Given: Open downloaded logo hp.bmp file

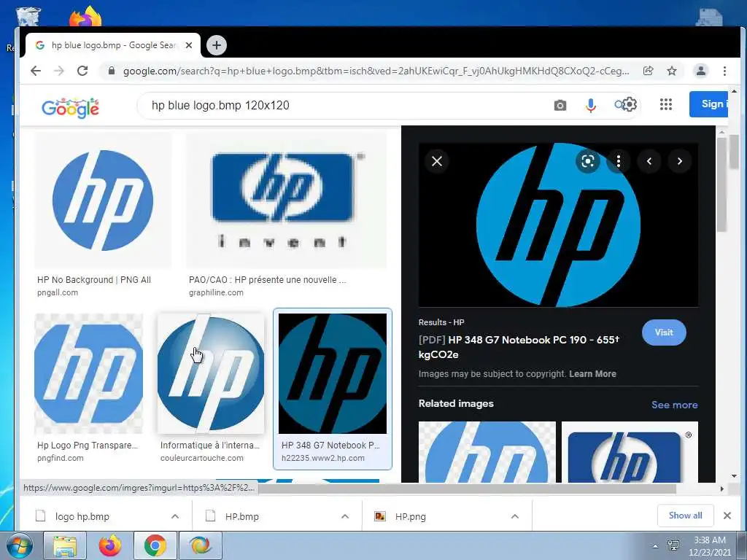Looking at the screenshot, I should (x=82, y=516).
